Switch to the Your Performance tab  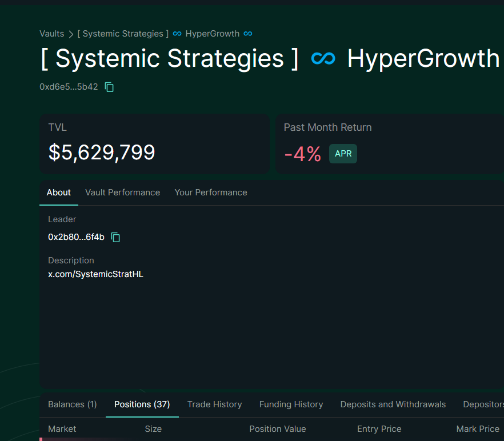pos(211,193)
